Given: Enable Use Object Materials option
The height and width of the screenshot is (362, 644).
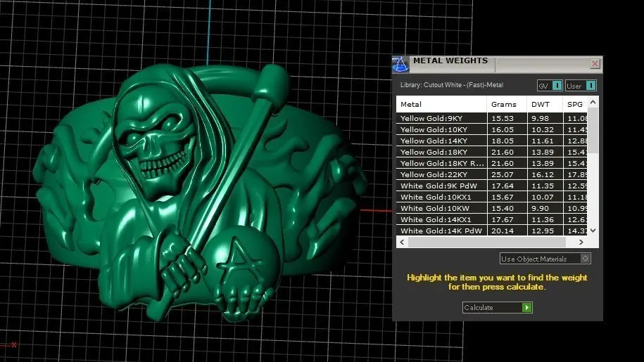Looking at the screenshot, I should click(x=545, y=259).
